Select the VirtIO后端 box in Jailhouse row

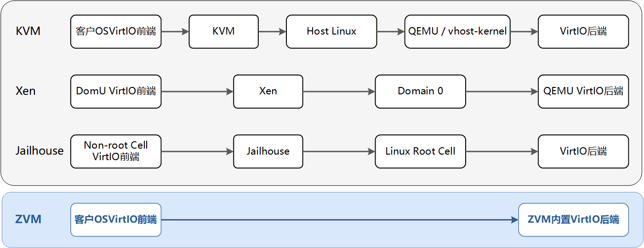click(583, 151)
